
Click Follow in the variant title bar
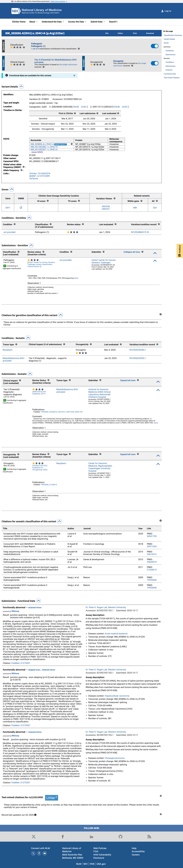click(120, 33)
